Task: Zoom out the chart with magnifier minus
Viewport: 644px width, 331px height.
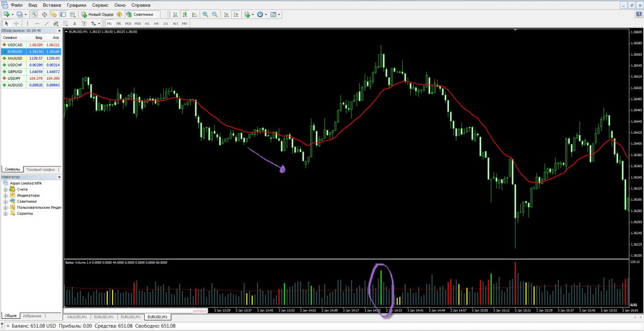Action: point(215,15)
